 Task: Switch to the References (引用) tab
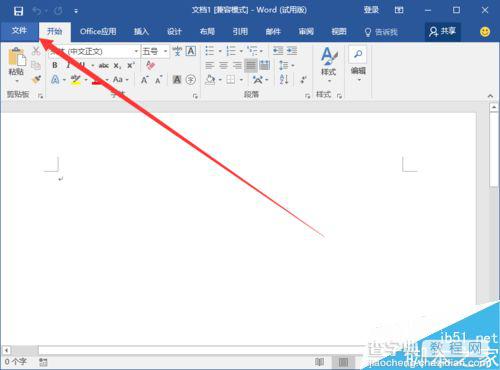pyautogui.click(x=240, y=32)
